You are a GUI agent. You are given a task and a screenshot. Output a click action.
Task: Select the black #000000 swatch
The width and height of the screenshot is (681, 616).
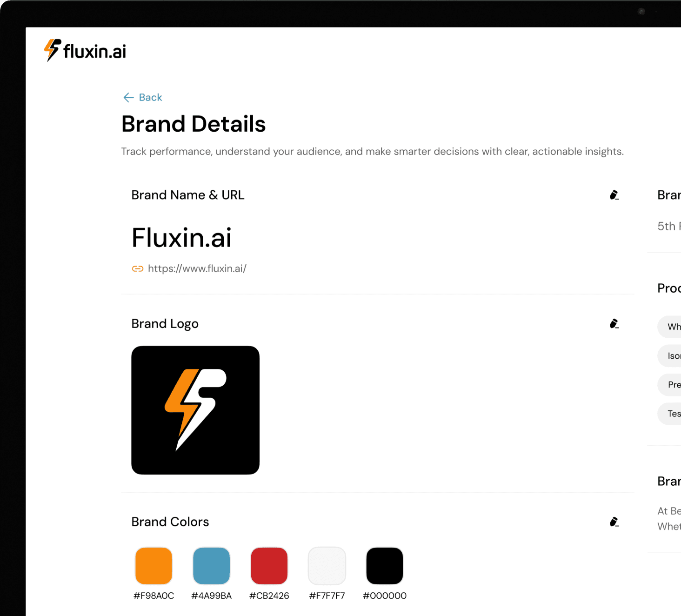pos(385,566)
